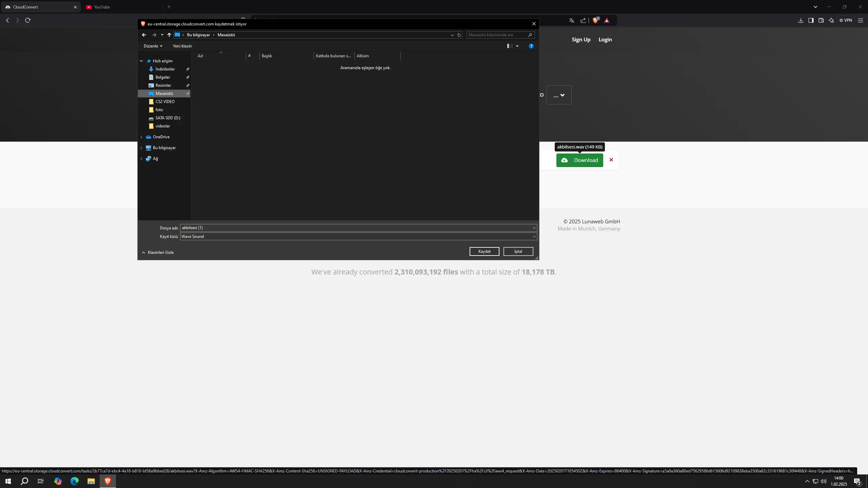The width and height of the screenshot is (868, 488).
Task: Create a new folder with Yeni klasör
Action: [182, 46]
